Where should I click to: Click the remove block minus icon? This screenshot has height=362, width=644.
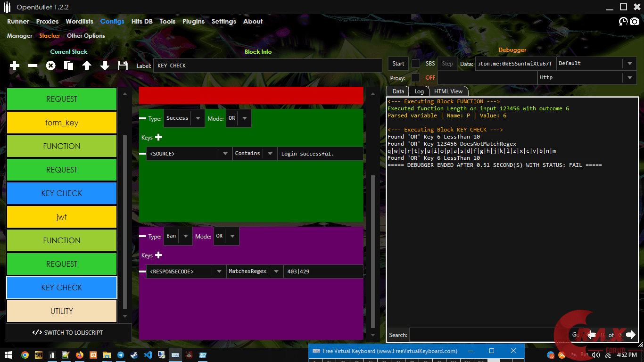click(33, 66)
